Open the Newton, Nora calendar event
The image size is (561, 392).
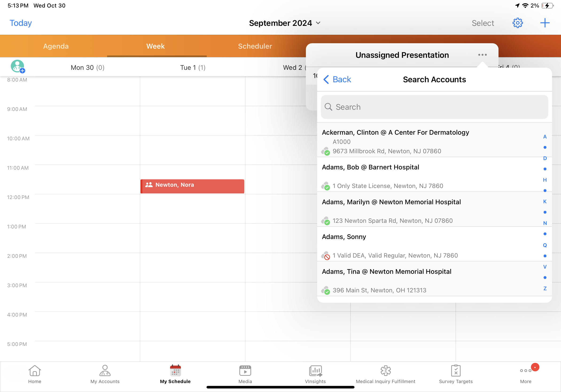pyautogui.click(x=193, y=186)
